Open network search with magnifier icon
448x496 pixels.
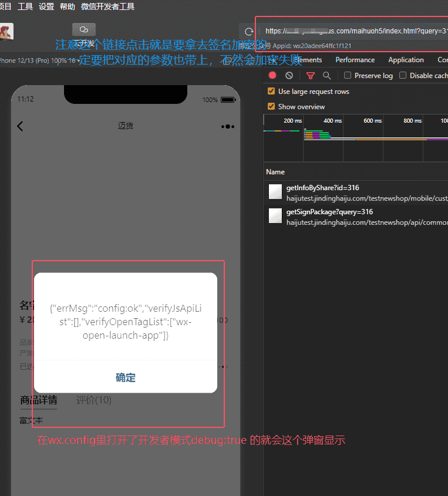(x=327, y=76)
